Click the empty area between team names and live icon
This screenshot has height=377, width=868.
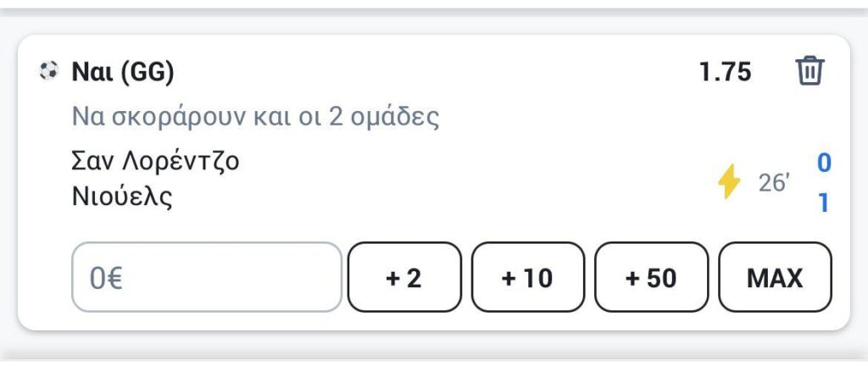point(476,181)
